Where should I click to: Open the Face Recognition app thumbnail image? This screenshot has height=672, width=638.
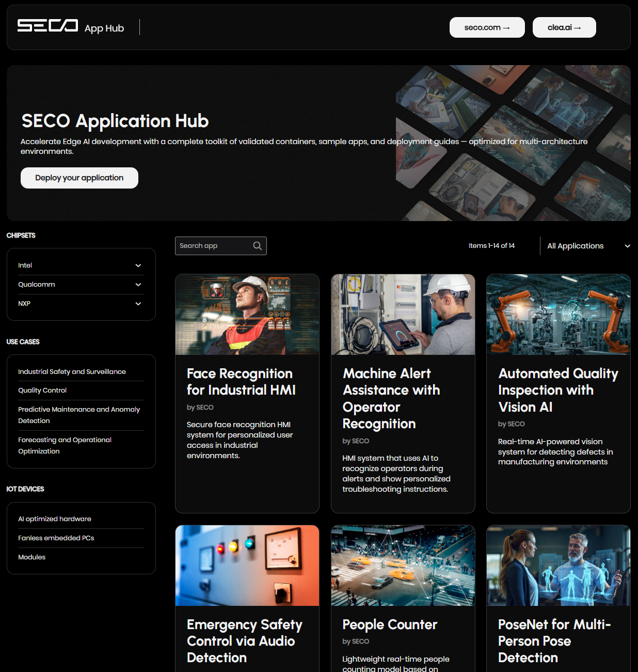click(247, 314)
